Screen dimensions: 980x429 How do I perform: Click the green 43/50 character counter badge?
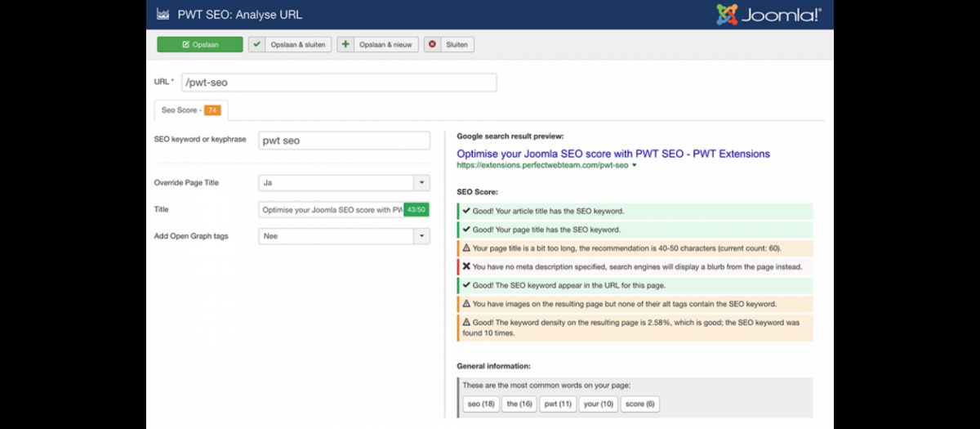[416, 210]
